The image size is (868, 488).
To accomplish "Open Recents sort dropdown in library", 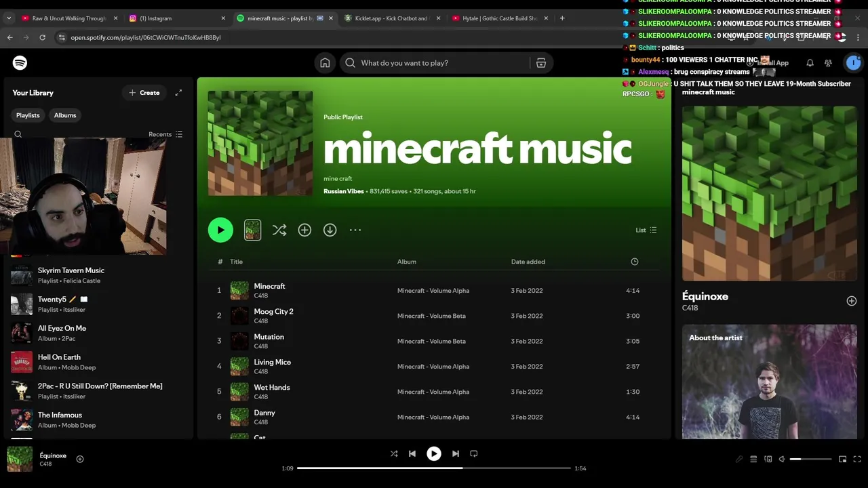I will pyautogui.click(x=165, y=134).
